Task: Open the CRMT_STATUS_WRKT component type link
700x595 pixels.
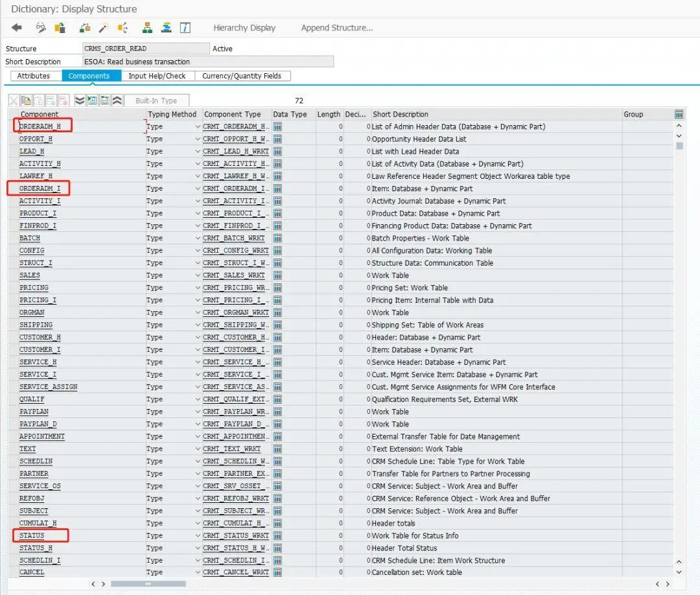Action: pyautogui.click(x=236, y=535)
